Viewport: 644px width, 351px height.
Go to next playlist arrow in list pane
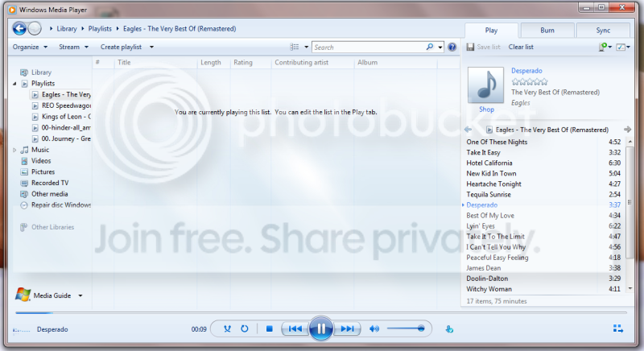point(627,130)
